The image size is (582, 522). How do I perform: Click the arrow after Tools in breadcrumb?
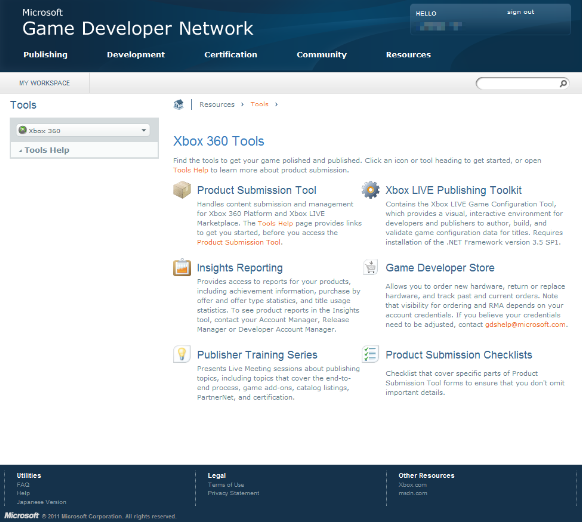coord(276,104)
